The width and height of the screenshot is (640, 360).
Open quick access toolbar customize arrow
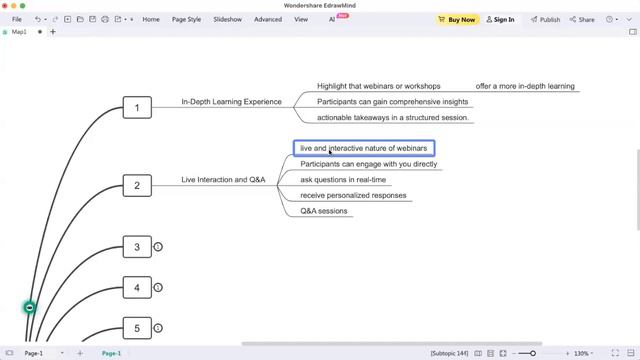click(x=131, y=20)
